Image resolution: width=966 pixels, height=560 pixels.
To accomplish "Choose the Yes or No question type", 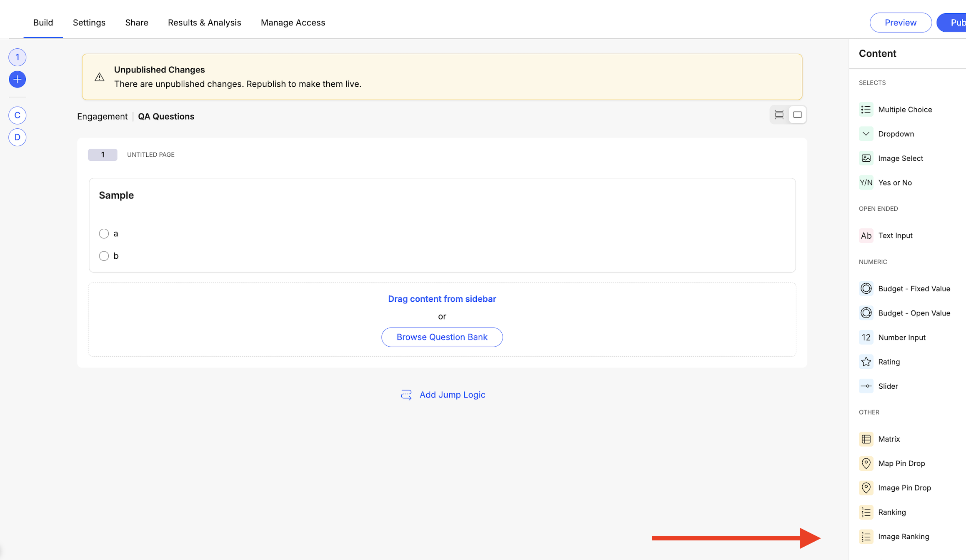I will [894, 182].
